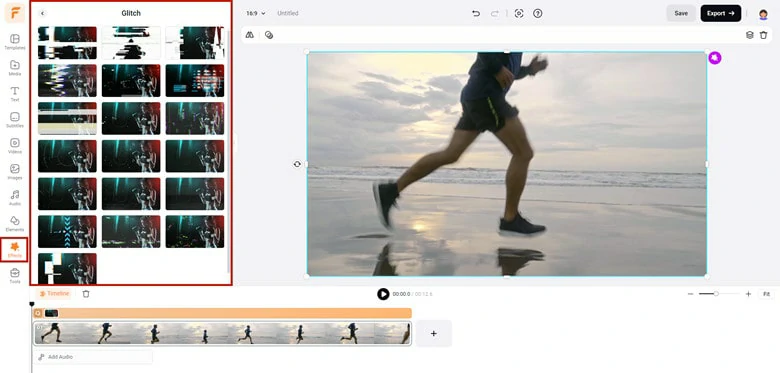Apply the last glitch effect with white blocks

(x=67, y=269)
